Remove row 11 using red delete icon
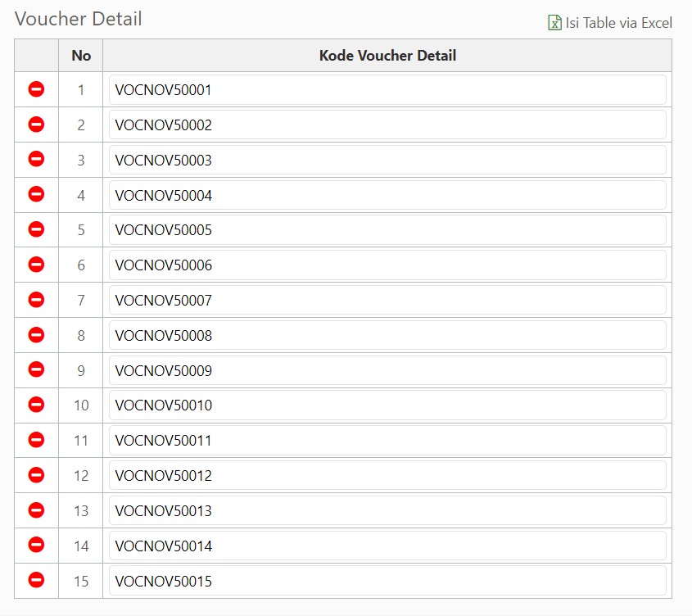 pos(36,439)
